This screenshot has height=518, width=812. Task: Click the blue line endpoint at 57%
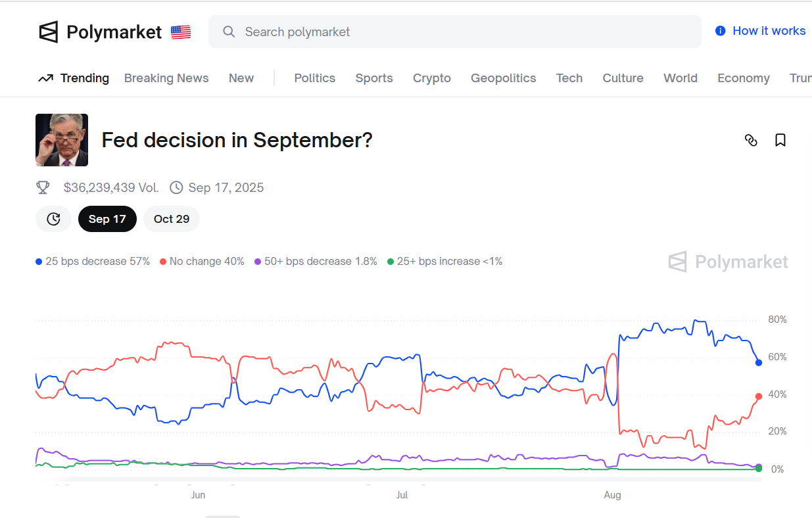click(x=759, y=363)
